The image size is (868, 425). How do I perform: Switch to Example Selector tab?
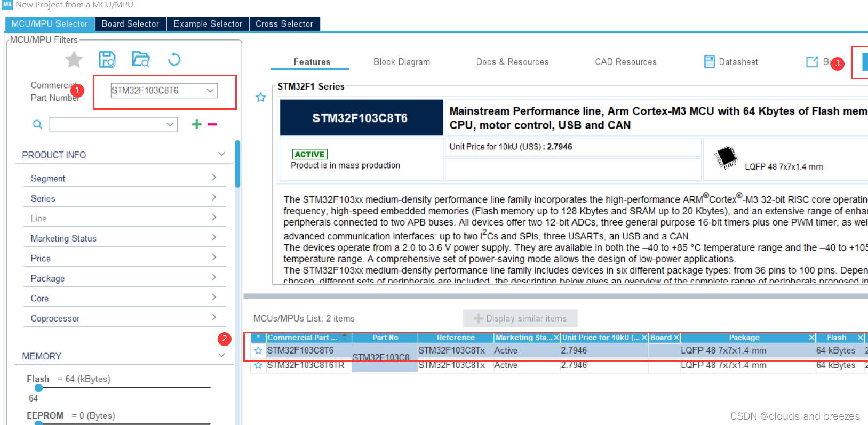208,24
